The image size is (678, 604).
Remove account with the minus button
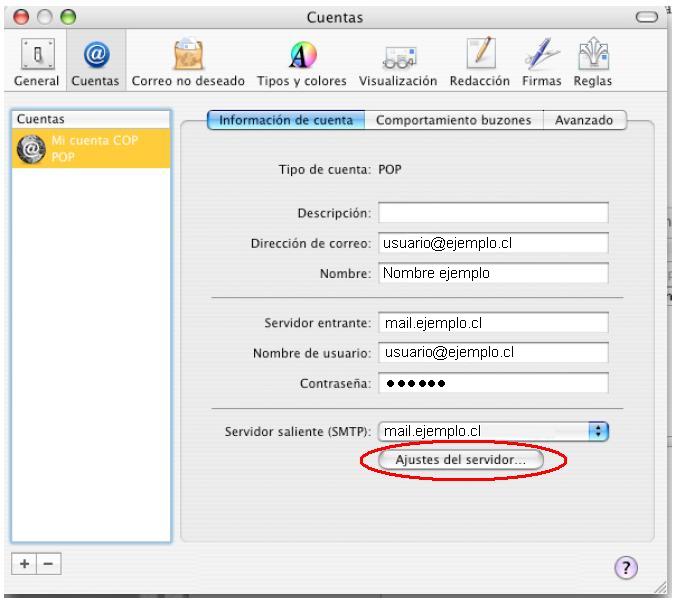coord(48,564)
